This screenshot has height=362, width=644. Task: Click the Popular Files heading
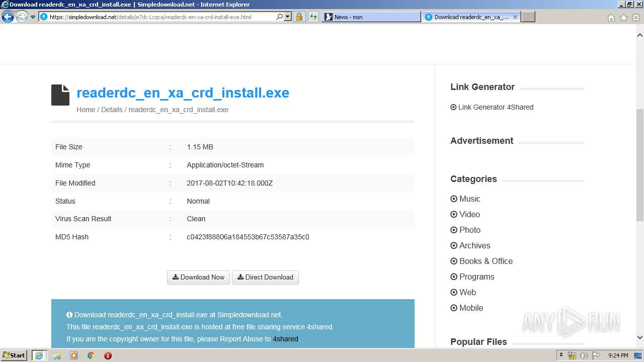[x=478, y=342]
